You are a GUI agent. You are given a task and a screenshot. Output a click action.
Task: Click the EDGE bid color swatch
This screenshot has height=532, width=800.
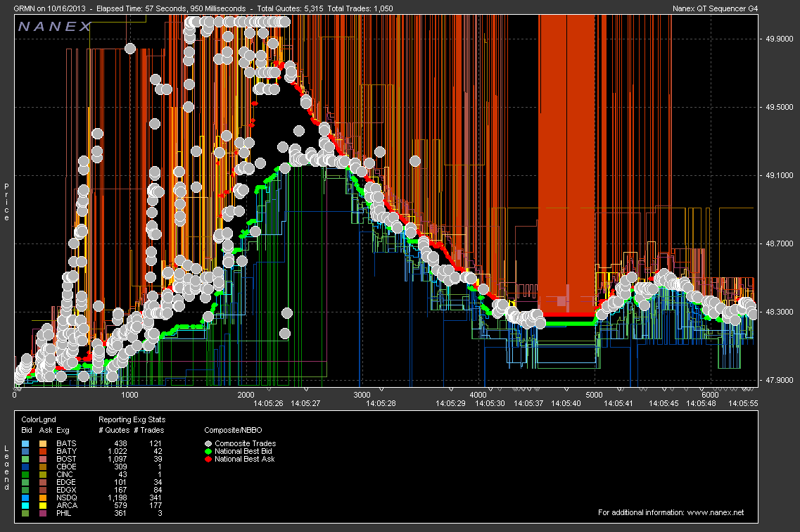point(26,482)
